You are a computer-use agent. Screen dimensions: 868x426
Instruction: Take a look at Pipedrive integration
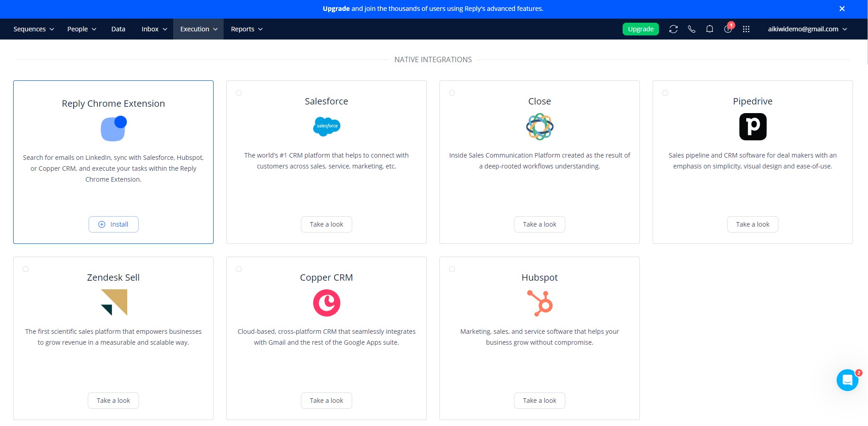[753, 224]
